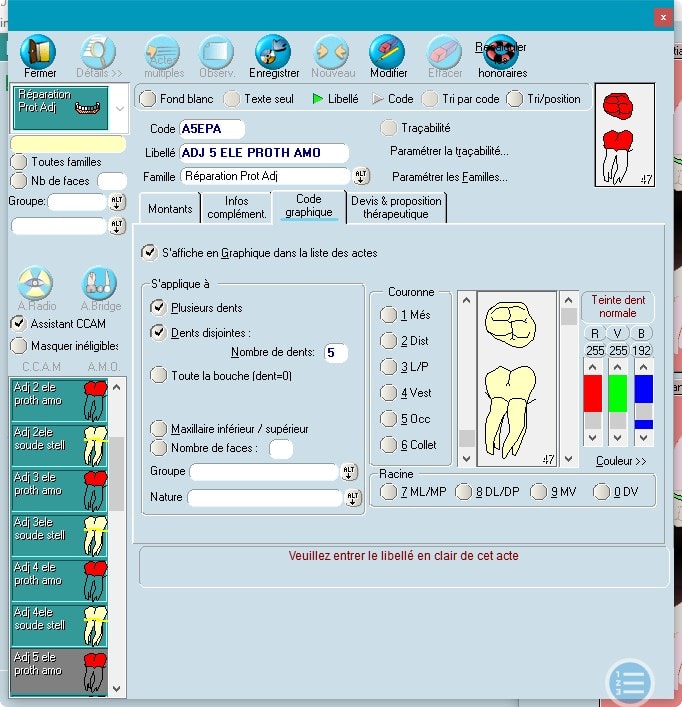Switch to the Montants tab

point(170,207)
